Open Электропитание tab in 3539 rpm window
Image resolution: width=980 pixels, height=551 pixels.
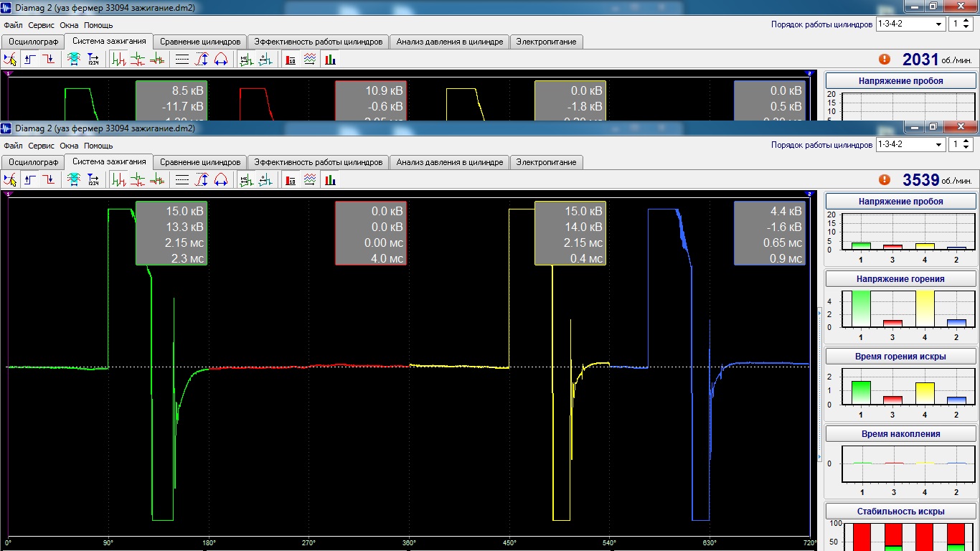coord(546,162)
